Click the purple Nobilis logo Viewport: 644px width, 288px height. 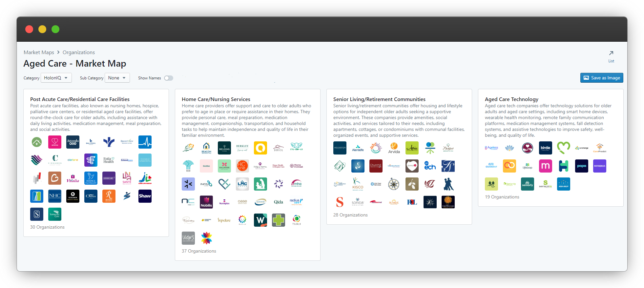tap(206, 202)
